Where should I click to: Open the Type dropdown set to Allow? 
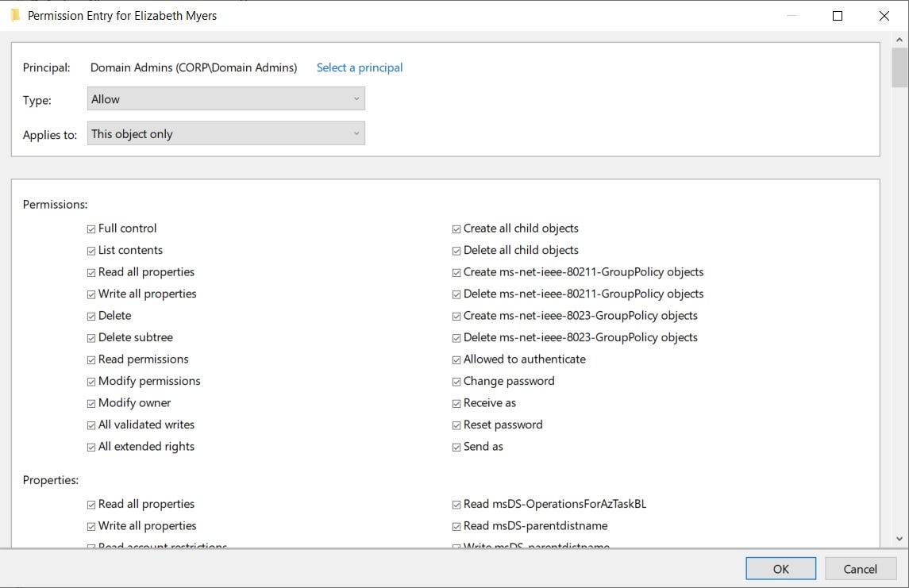[x=226, y=98]
